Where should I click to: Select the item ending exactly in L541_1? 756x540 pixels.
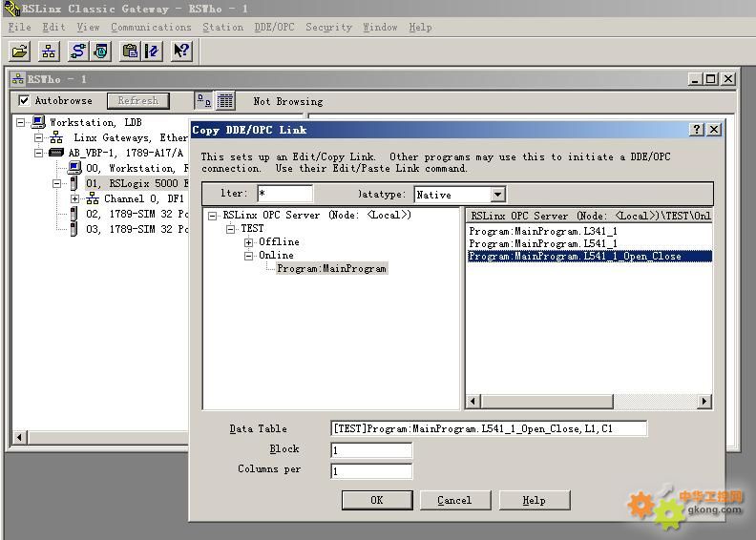(x=543, y=243)
